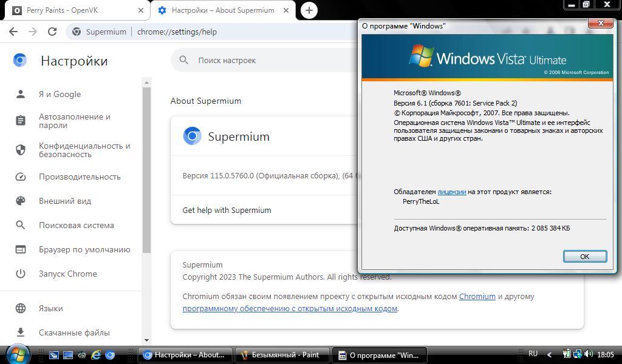
Task: Click the browser forward arrow
Action: 33,32
